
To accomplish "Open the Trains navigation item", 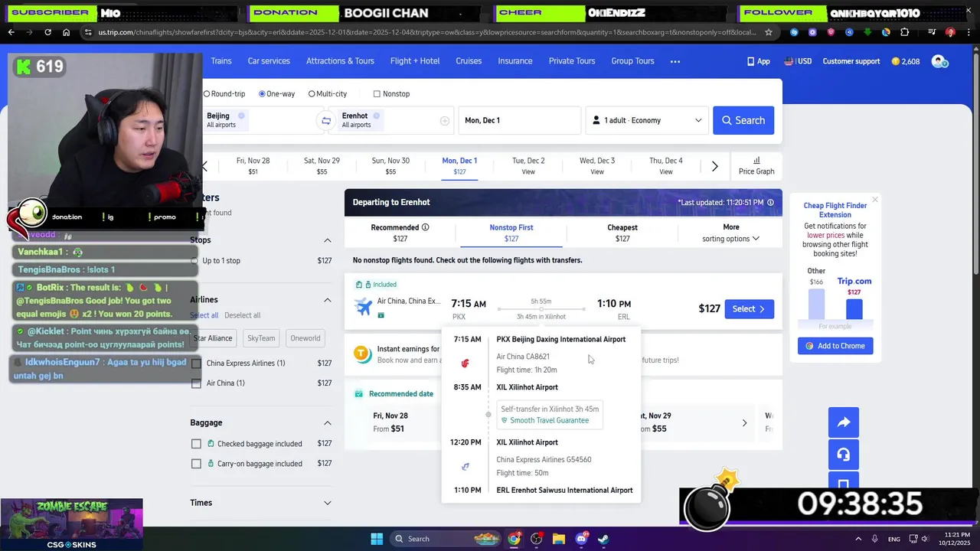I will [221, 61].
